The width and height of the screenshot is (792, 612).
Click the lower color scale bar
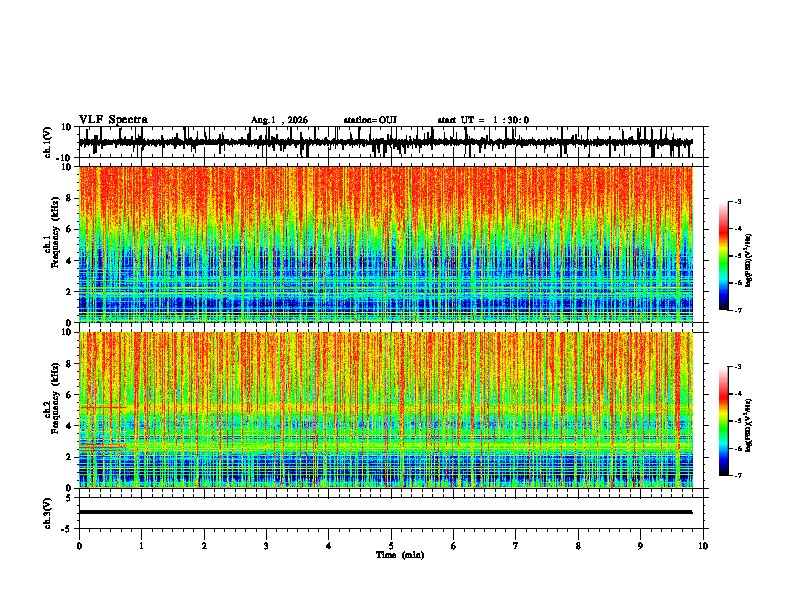724,421
